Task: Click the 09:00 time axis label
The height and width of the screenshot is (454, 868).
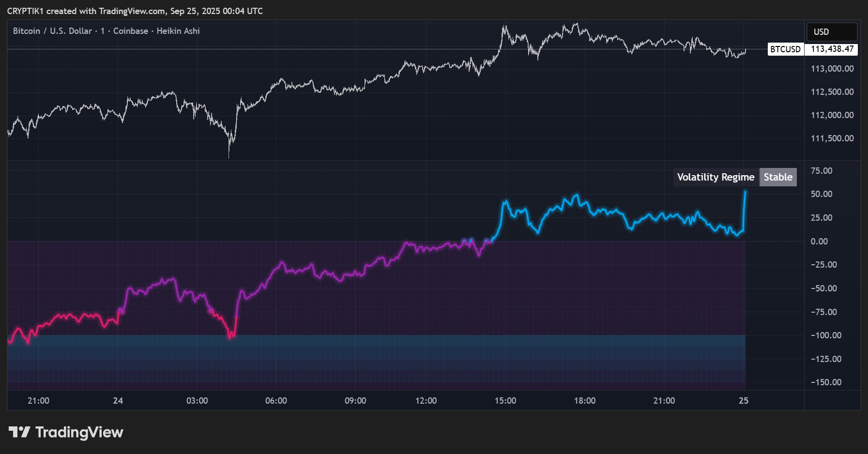Action: [x=355, y=401]
